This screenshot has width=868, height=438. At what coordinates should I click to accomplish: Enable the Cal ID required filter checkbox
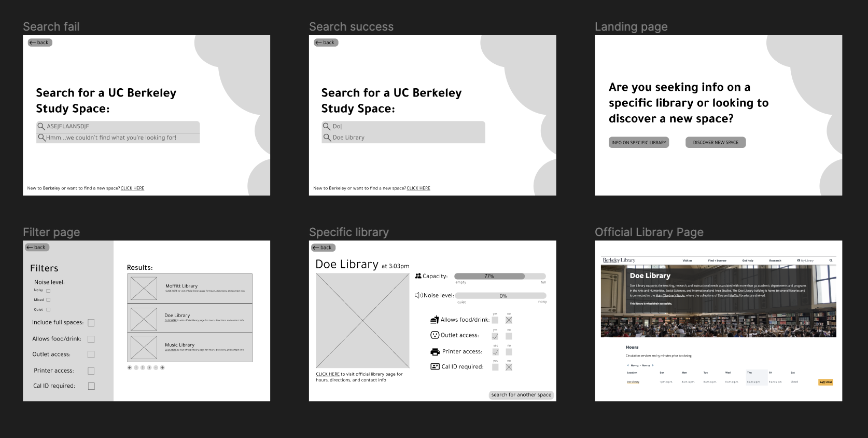91,386
